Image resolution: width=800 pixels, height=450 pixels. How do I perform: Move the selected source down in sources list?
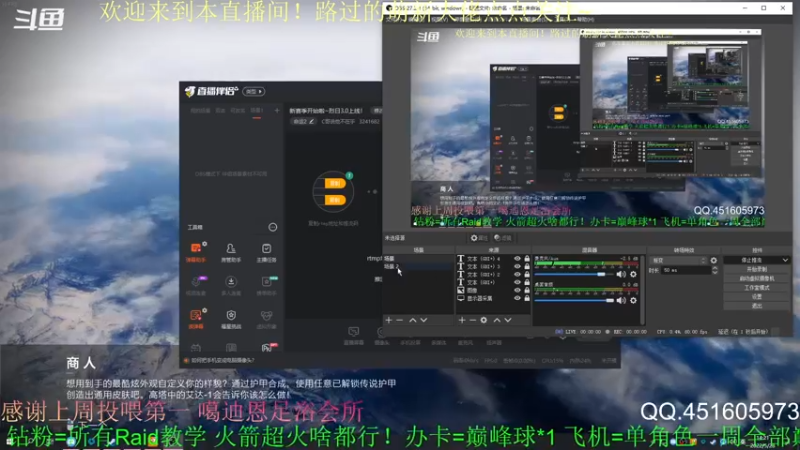[x=508, y=320]
